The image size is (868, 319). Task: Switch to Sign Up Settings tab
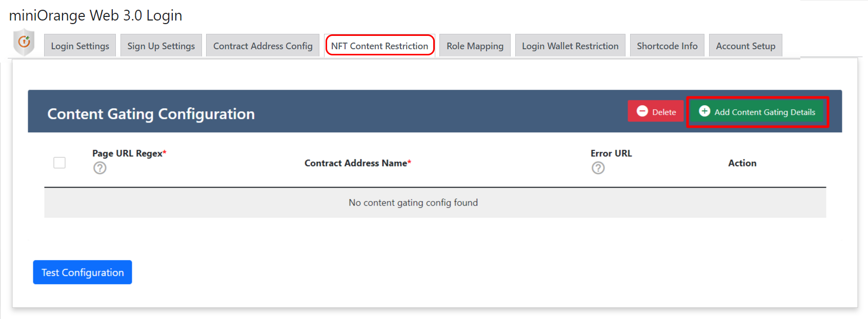point(161,46)
